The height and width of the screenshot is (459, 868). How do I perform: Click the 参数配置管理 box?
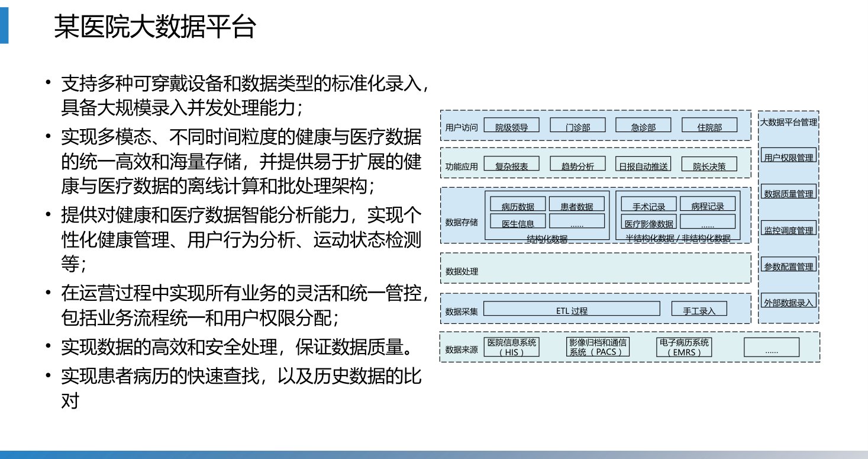[x=789, y=264]
